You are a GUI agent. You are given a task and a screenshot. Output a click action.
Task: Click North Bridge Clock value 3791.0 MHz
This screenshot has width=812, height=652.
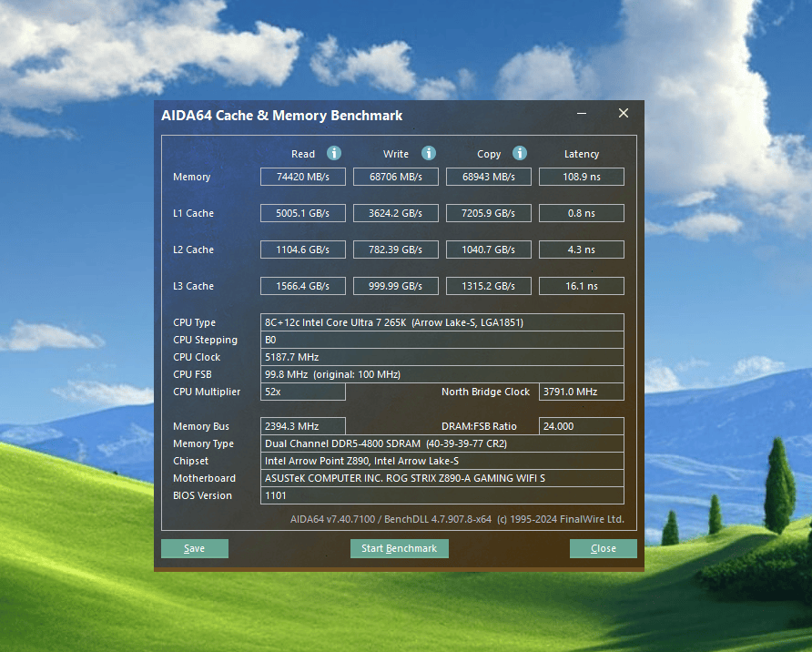(x=582, y=392)
